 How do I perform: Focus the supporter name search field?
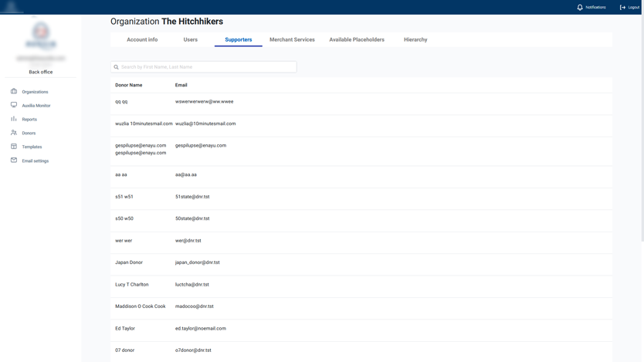pos(207,67)
